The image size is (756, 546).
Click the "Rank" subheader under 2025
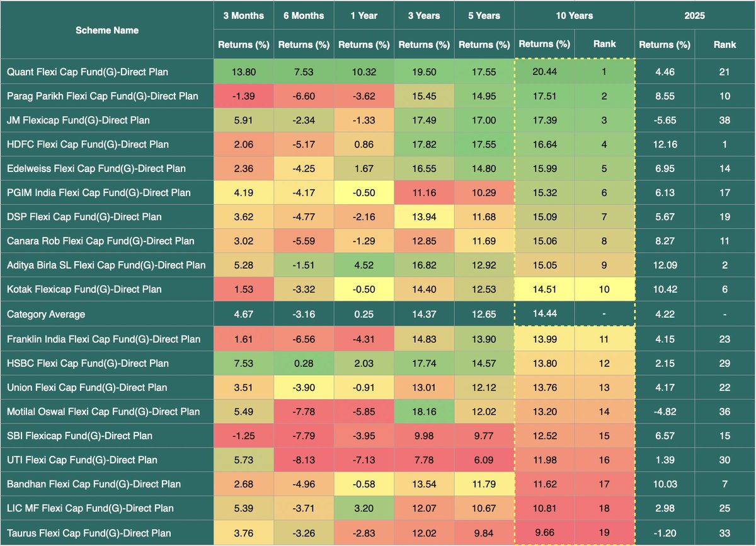tap(725, 45)
